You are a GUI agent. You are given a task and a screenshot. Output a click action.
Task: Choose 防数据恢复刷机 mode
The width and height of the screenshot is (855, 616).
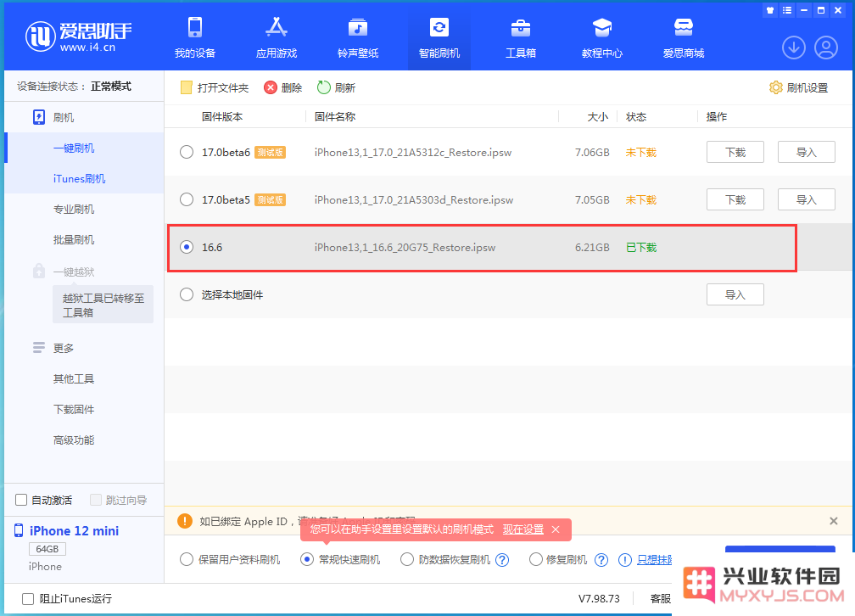click(x=407, y=560)
